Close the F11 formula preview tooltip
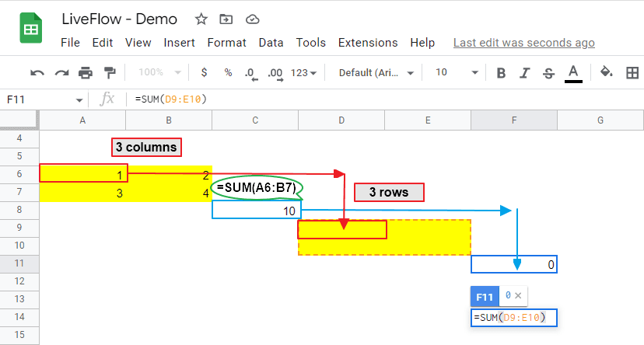Viewport: 644px width, 345px height. point(518,295)
